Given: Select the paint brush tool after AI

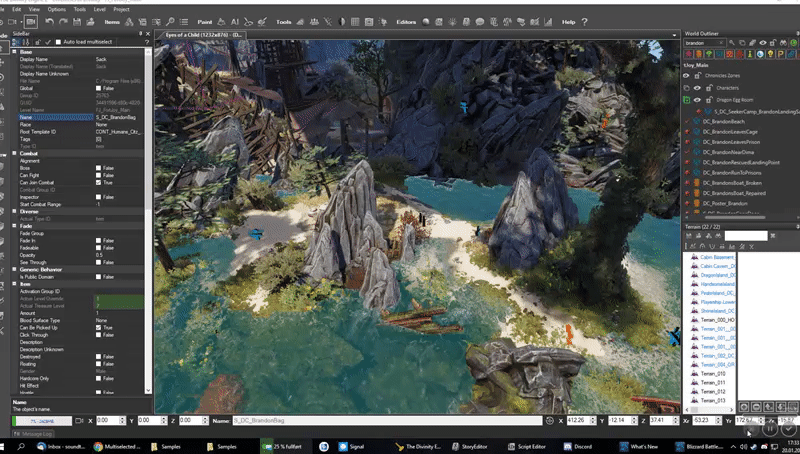Looking at the screenshot, I should click(x=248, y=22).
